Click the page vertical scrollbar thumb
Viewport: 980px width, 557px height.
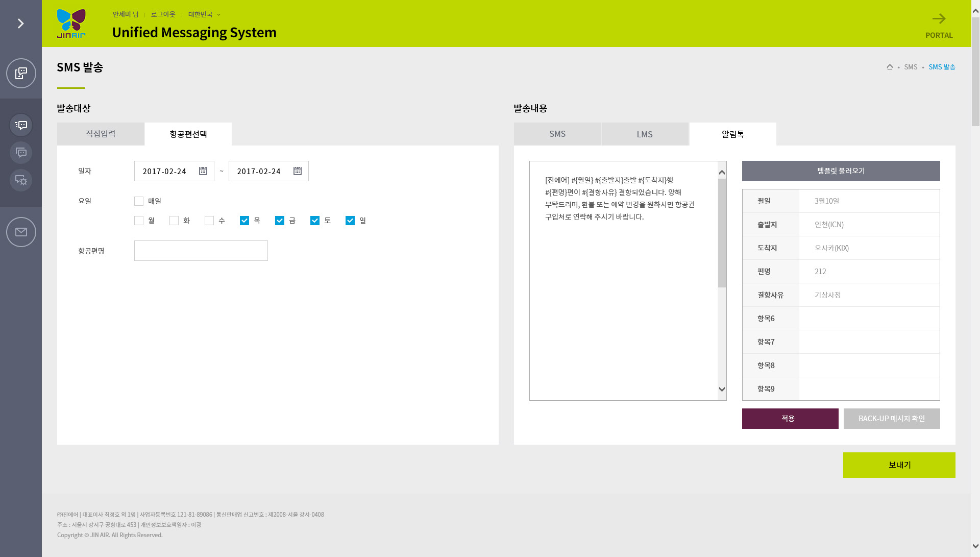(975, 71)
